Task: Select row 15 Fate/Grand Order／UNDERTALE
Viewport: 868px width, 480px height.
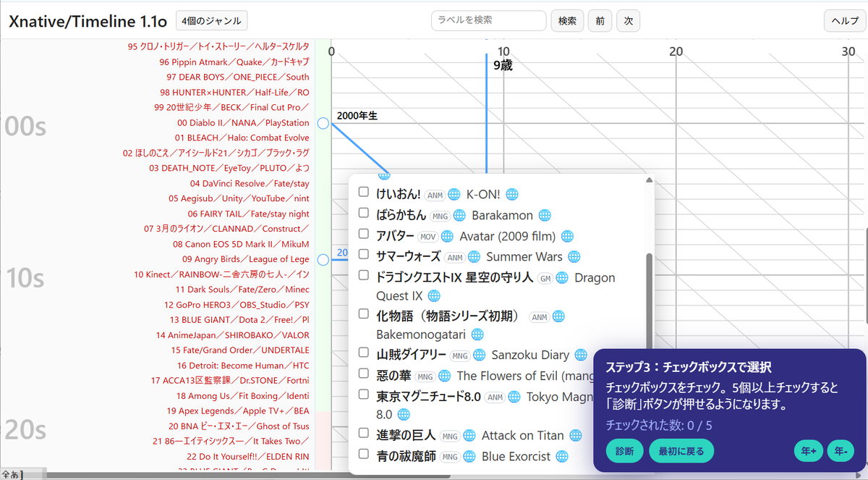Action: click(240, 350)
